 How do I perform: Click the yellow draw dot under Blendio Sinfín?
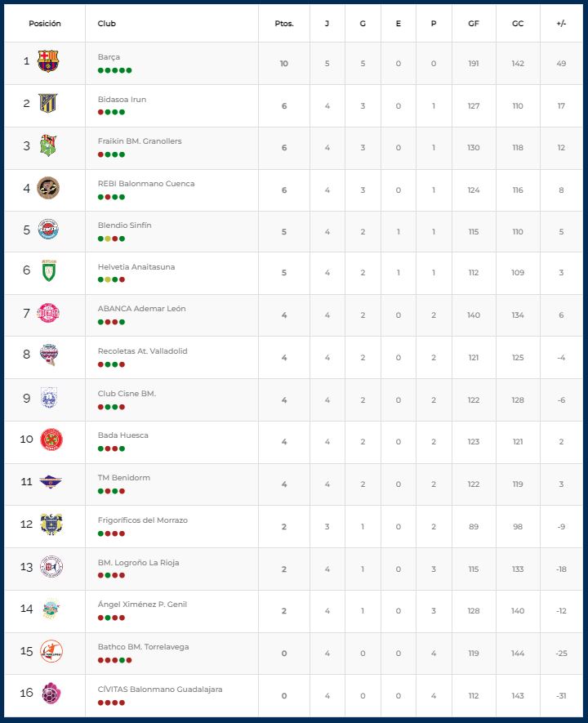(107, 239)
